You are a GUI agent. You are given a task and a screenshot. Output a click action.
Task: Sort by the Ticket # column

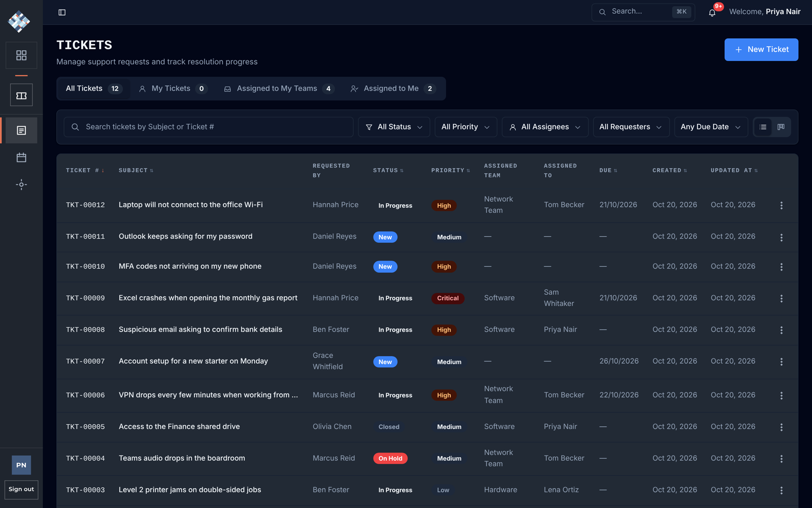point(85,171)
